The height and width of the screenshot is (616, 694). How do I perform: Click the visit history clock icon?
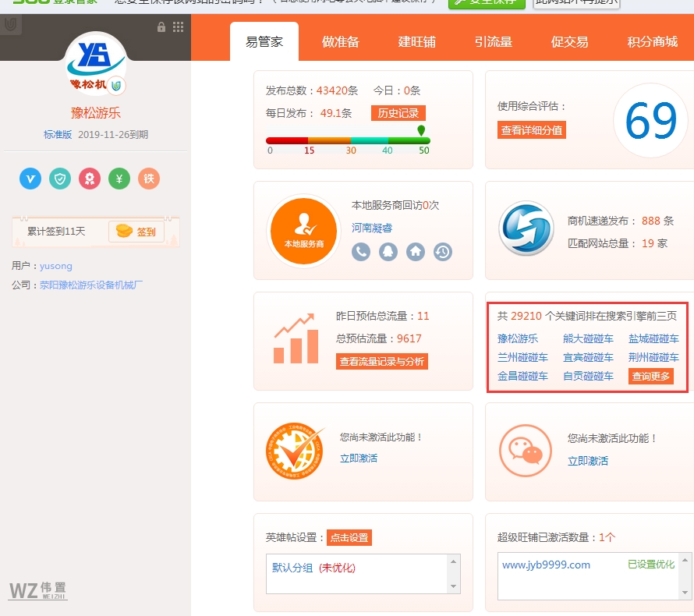(x=443, y=252)
